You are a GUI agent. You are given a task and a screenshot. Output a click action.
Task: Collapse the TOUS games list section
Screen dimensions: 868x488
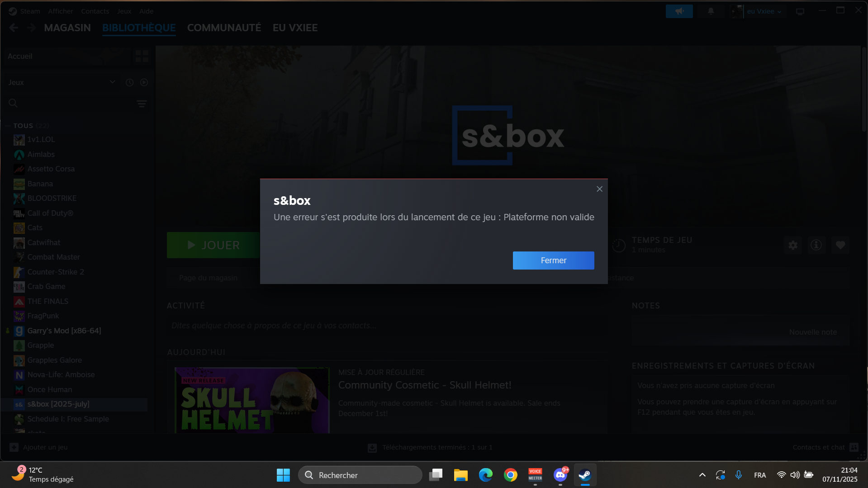pos(8,126)
